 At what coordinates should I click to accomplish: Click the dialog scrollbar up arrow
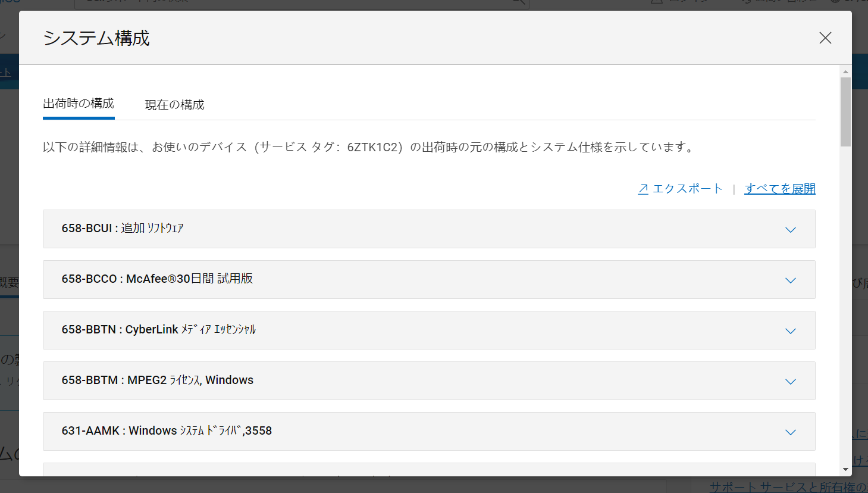[x=845, y=71]
